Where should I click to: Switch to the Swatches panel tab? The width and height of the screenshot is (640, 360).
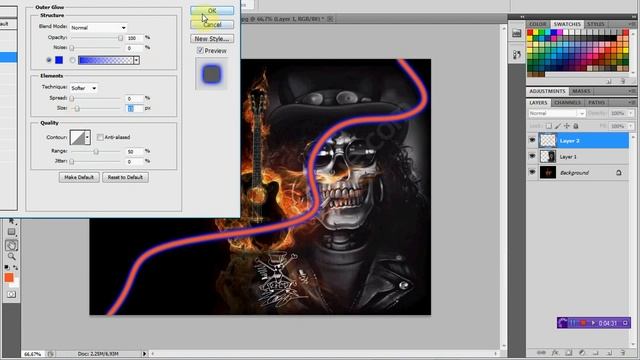567,24
